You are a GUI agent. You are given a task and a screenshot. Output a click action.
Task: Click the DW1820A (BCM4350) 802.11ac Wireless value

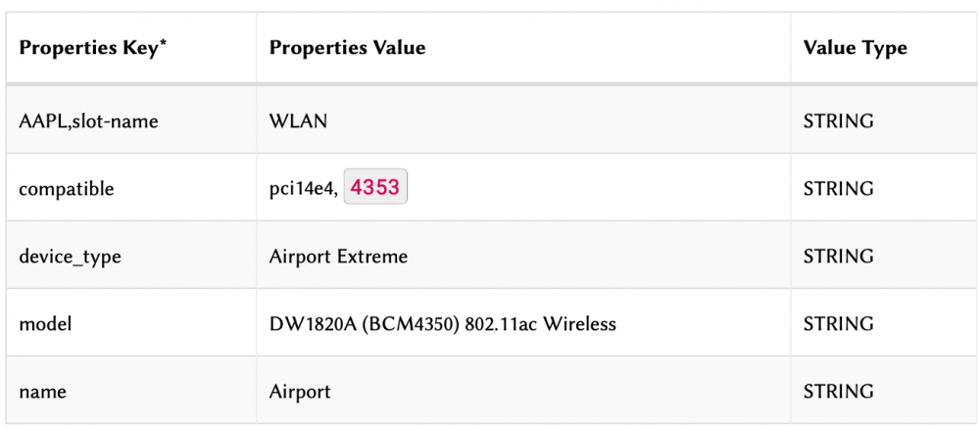click(x=442, y=324)
